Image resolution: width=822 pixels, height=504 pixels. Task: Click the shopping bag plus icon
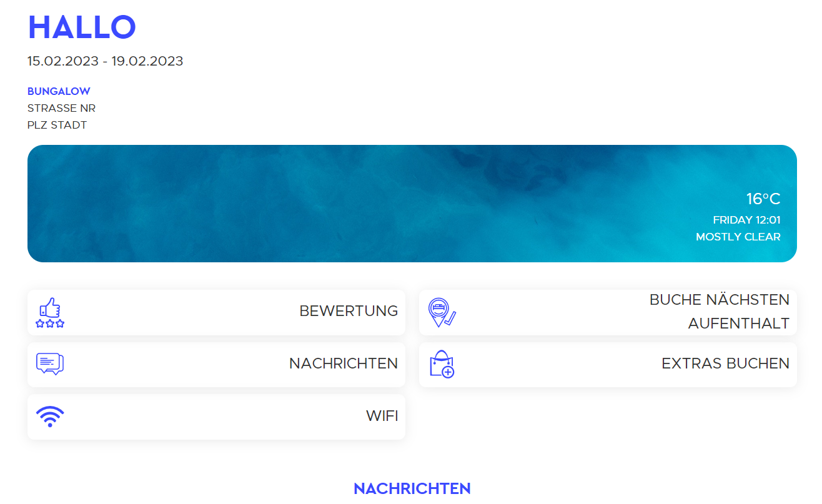[x=442, y=364]
